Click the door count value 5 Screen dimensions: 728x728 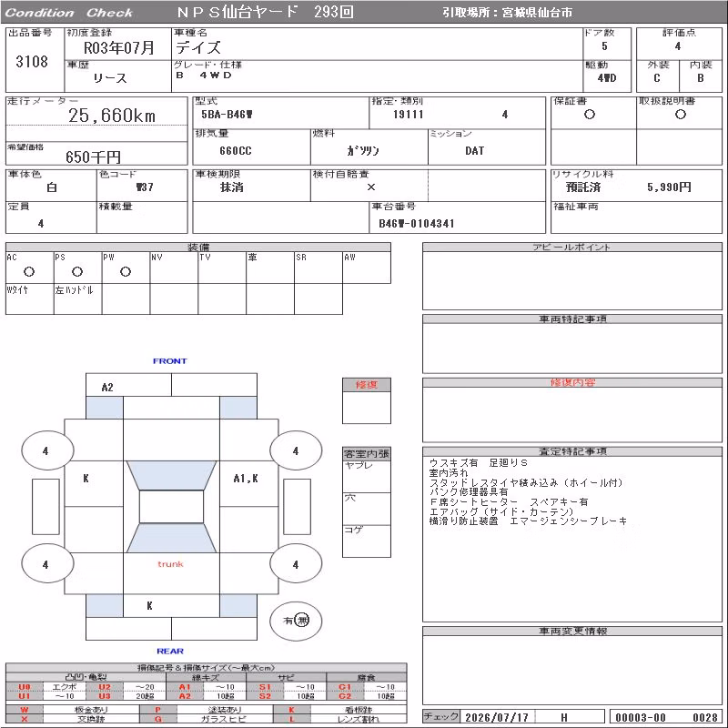pos(604,46)
